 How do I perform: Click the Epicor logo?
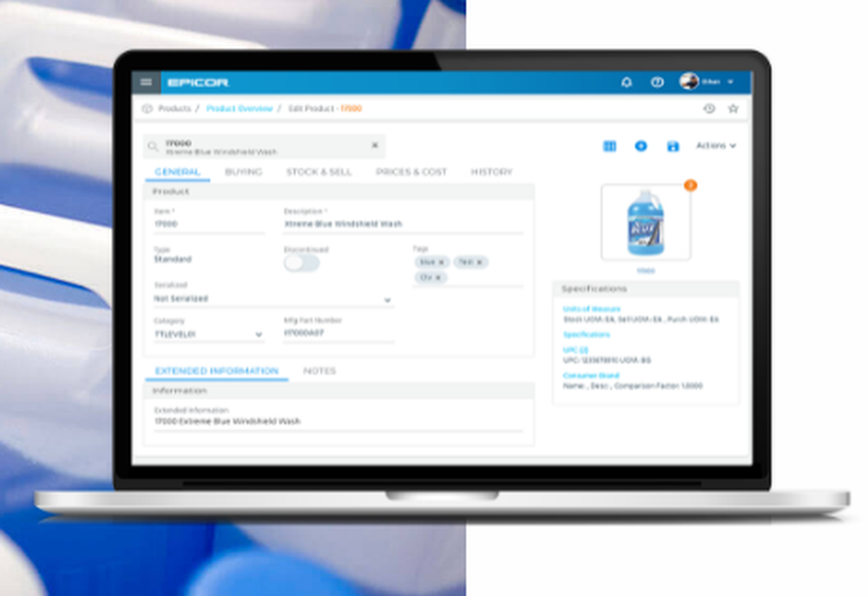click(198, 82)
